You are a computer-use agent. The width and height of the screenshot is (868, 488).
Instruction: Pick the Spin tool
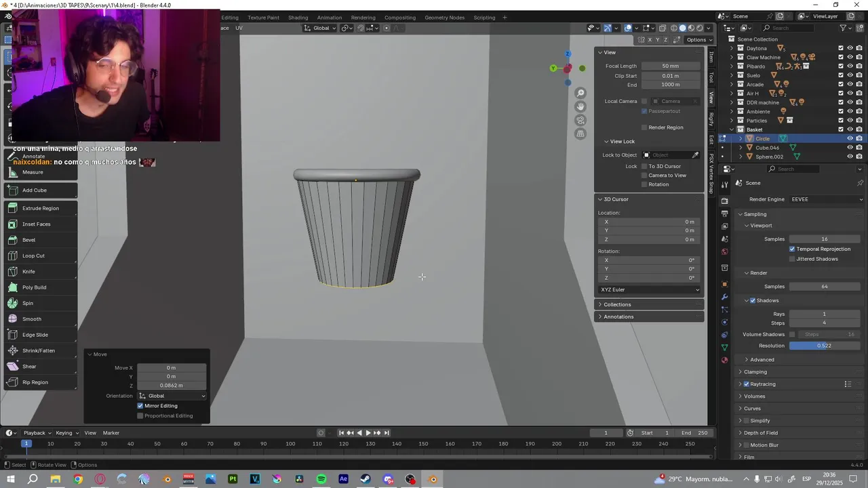coord(27,303)
